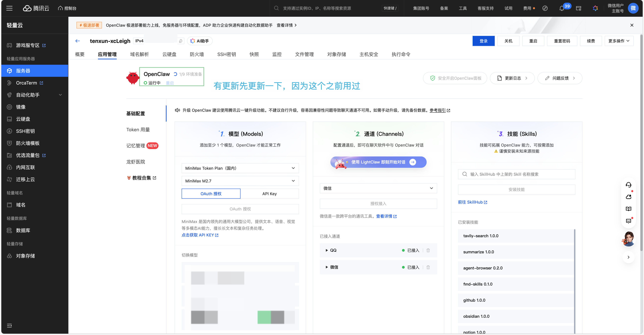Screen dimensions: 644x335
Task: Expand 自动化助手 sidebar item
Action: 35,95
